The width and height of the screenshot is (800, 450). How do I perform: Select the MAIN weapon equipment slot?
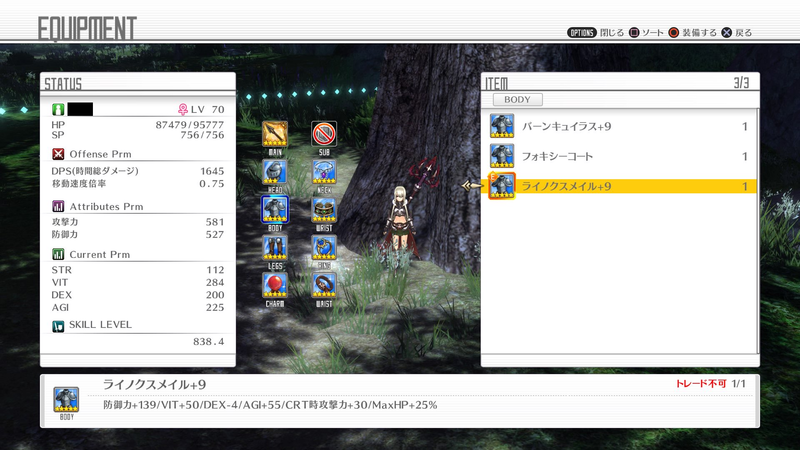point(274,134)
